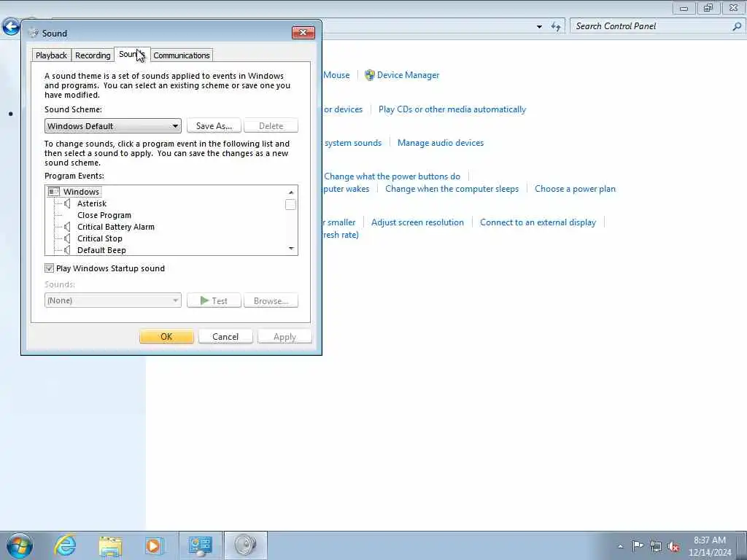This screenshot has width=747, height=560.
Task: Click the speaker icon beside Default Beep
Action: pyautogui.click(x=67, y=250)
